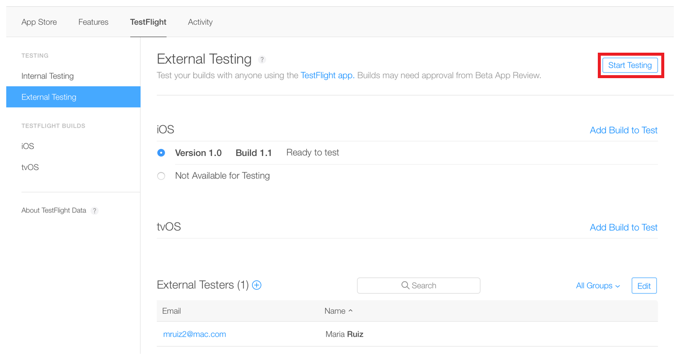Click the Build 1.1 label
Image resolution: width=680 pixels, height=360 pixels.
pos(254,153)
